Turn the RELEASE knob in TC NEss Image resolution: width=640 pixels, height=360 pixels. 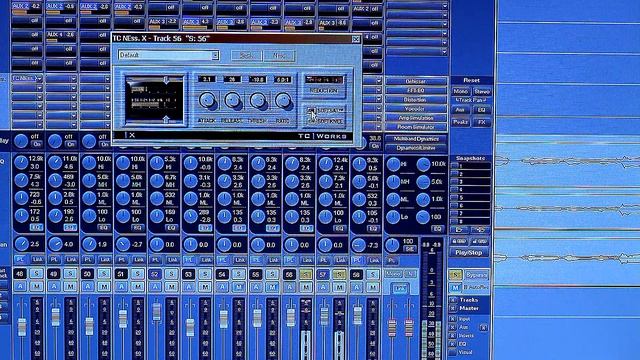click(x=233, y=100)
